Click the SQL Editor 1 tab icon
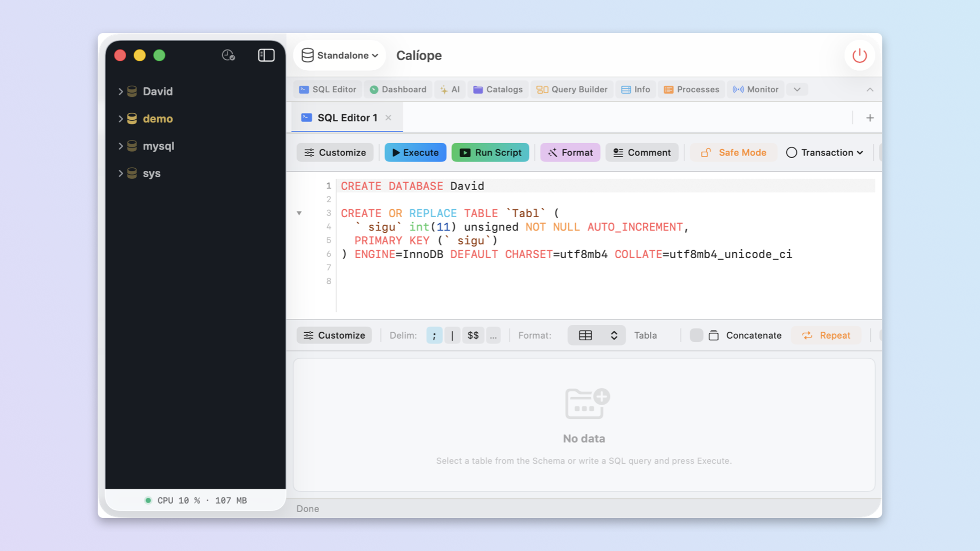Screen dimensions: 980x551 coord(307,118)
